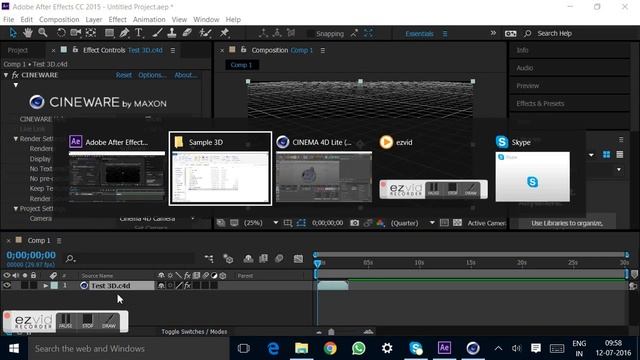Open the Composition panel menu
Screen dimensions: 640x360
click(x=322, y=50)
